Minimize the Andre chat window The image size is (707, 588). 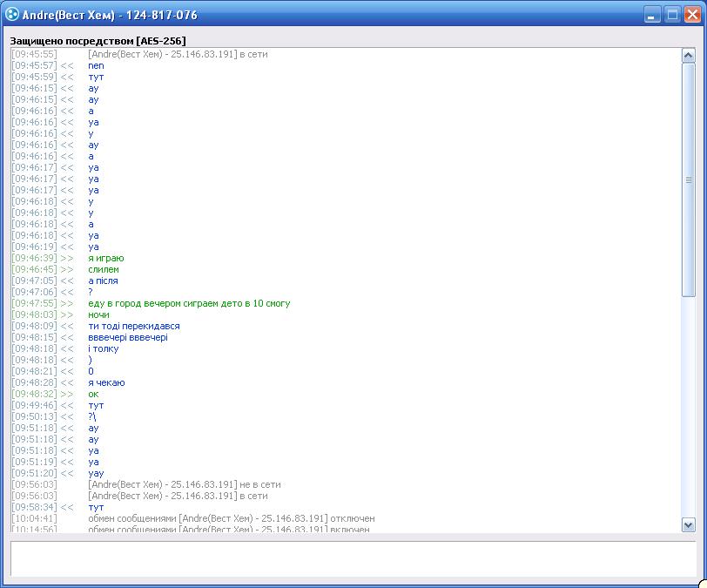[652, 15]
